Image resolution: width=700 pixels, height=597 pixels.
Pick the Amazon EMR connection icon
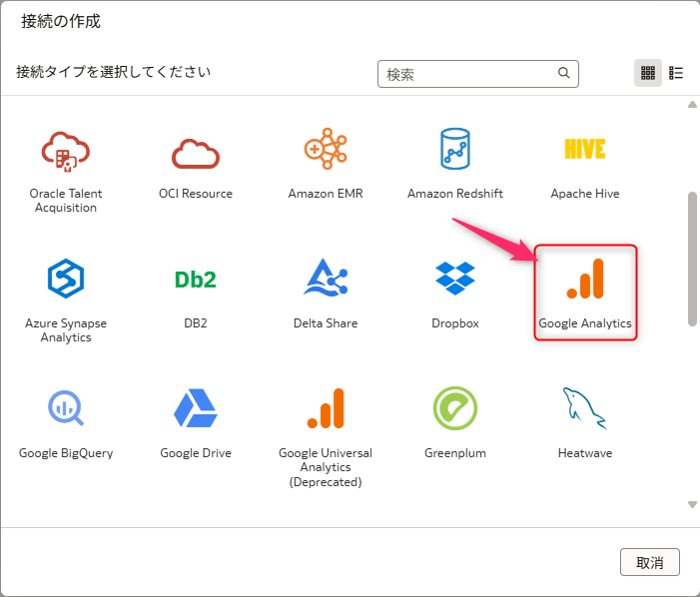326,149
